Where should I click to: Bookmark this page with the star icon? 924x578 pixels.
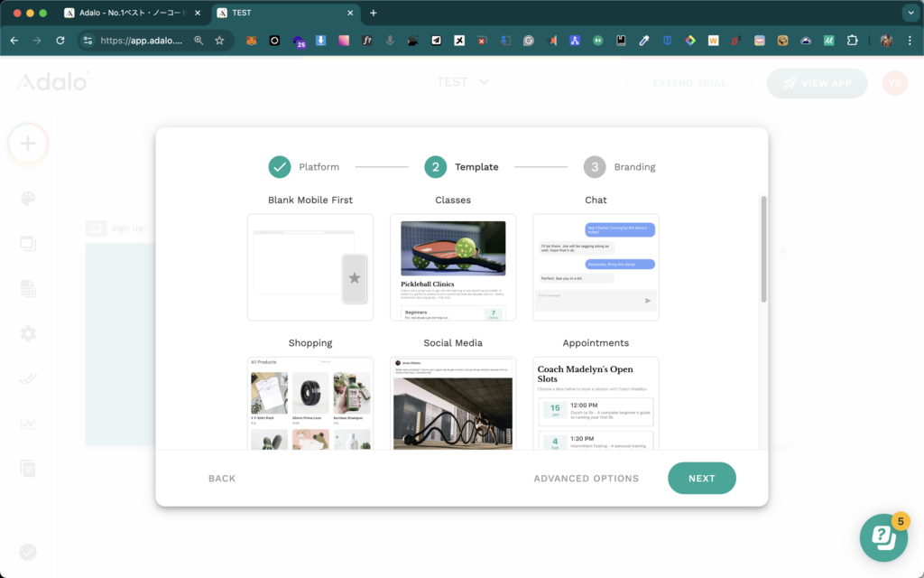coord(219,41)
